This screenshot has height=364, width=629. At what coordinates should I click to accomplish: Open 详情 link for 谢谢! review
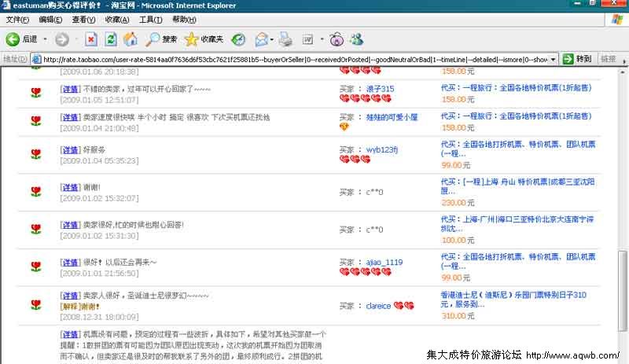71,187
